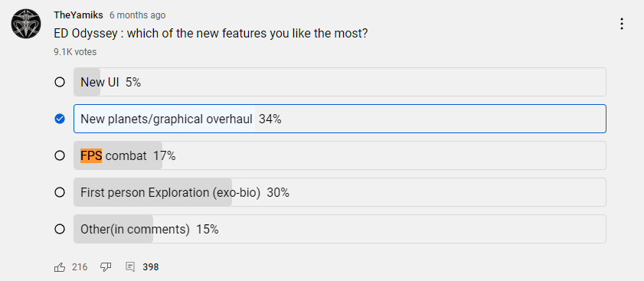The image size is (644, 281).
Task: Open TheYamiks channel name link
Action: coord(78,15)
